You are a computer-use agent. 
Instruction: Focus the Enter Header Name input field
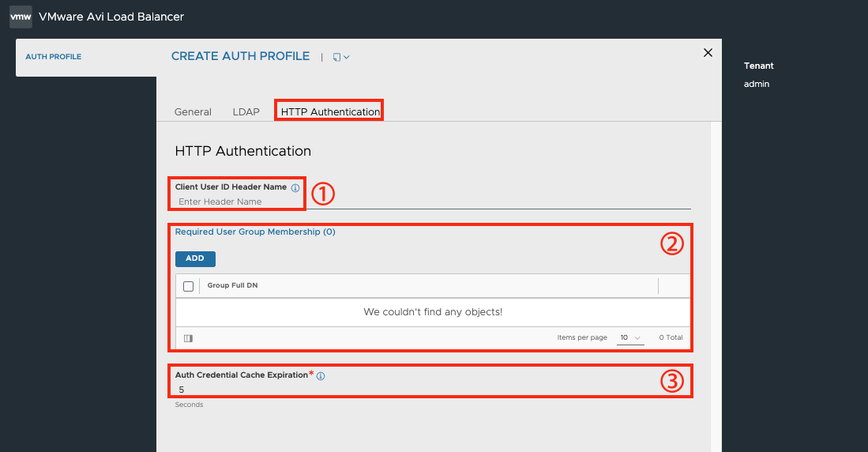coord(433,202)
